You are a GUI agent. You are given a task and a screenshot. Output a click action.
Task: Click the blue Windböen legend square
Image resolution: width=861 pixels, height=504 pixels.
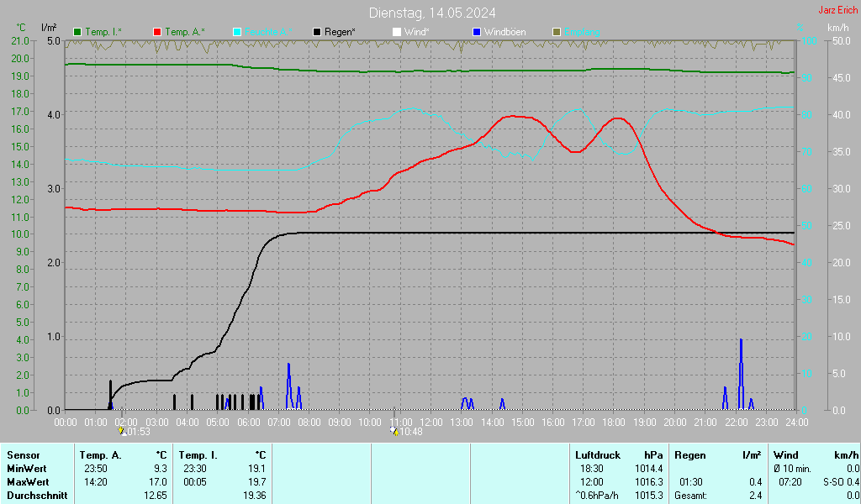[477, 32]
